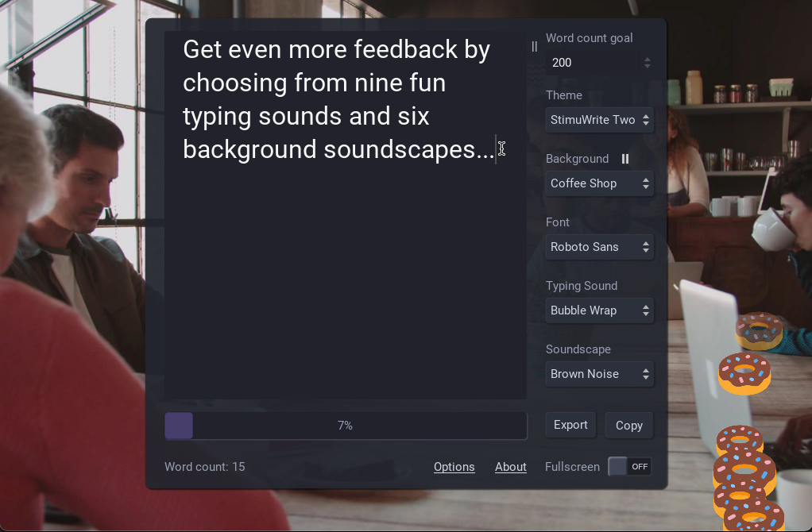Click the Copy button
The width and height of the screenshot is (812, 532).
click(x=629, y=426)
